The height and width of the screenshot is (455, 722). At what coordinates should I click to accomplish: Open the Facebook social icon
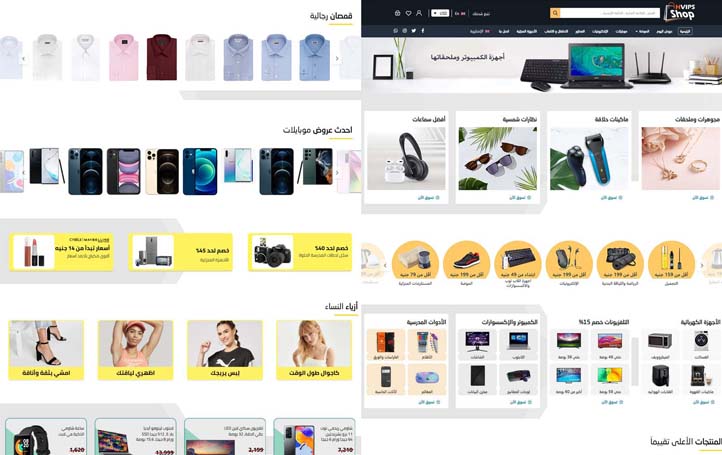click(423, 31)
